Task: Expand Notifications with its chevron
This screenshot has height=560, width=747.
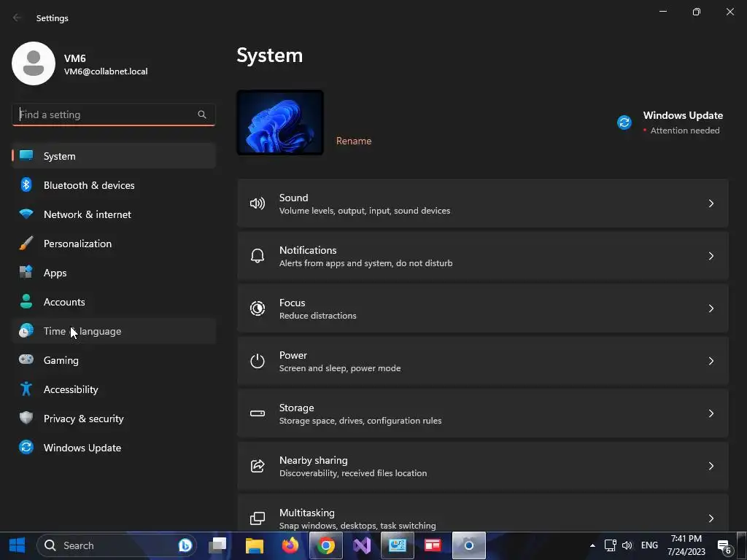Action: coord(711,256)
